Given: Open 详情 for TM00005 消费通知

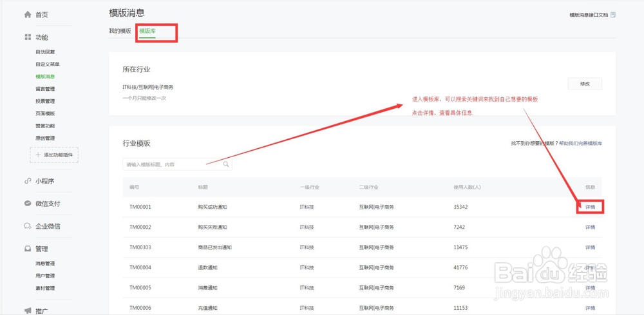Looking at the screenshot, I should (x=590, y=287).
